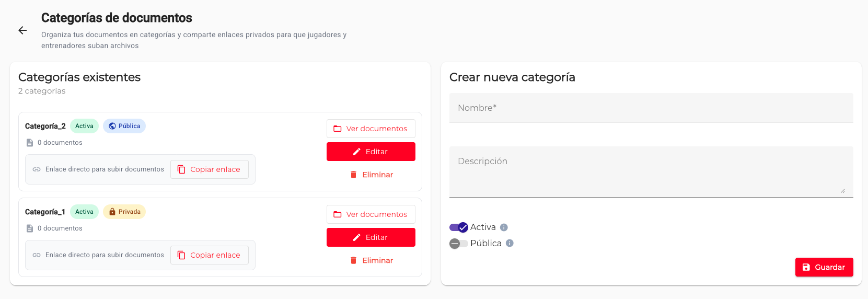Click info icon beside Pública toggle
Image resolution: width=868 pixels, height=299 pixels.
pos(510,243)
